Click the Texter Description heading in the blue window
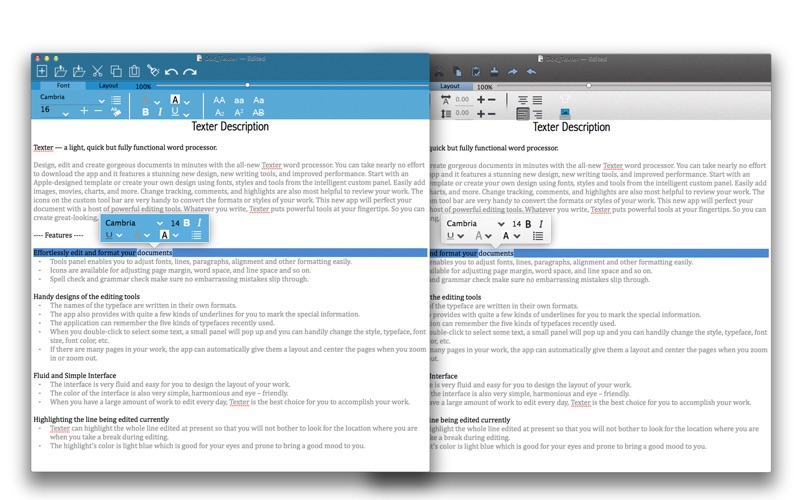 click(230, 126)
